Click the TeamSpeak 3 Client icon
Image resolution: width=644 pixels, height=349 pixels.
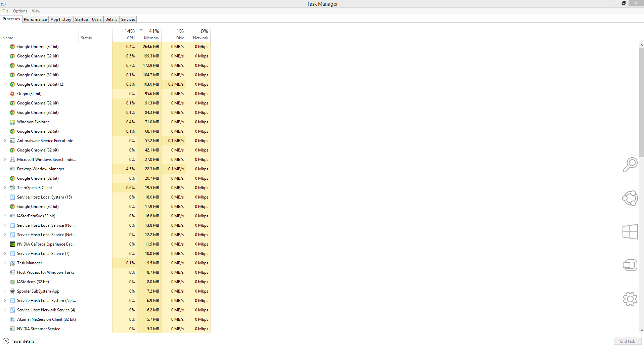tap(12, 188)
